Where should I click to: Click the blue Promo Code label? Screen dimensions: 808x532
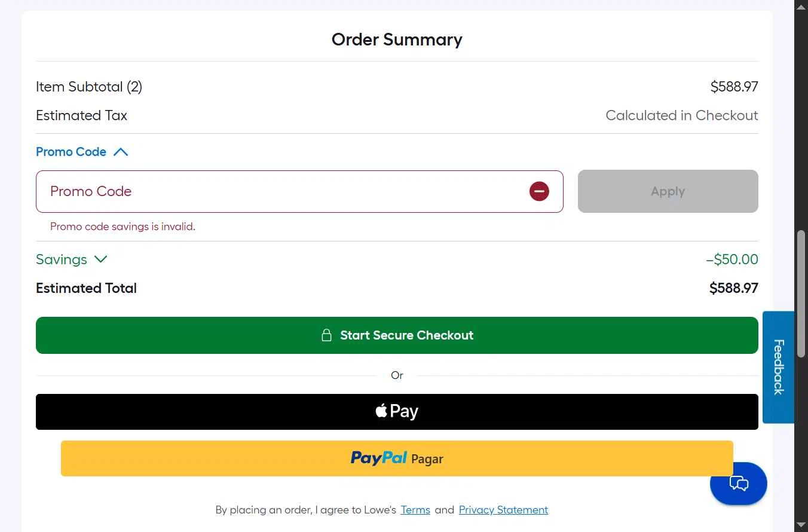coord(71,152)
